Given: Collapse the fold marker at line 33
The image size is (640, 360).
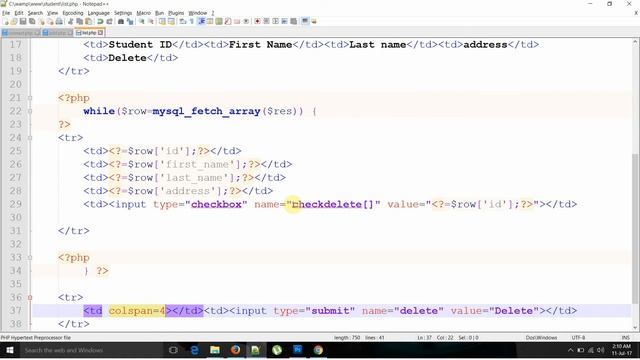Looking at the screenshot, I should pos(30,258).
